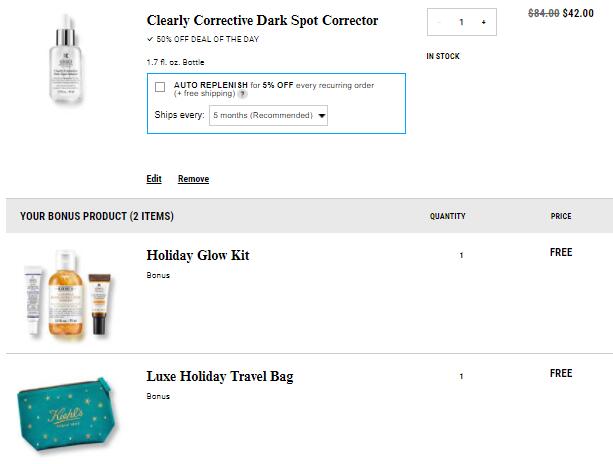This screenshot has width=613, height=464.
Task: Open the Ships every frequency dropdown
Action: (268, 115)
